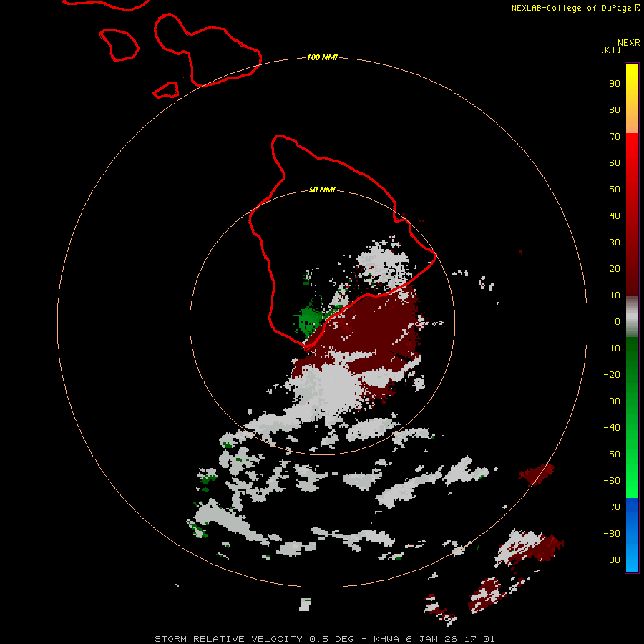Viewport: 644px width, 644px height.
Task: Select the 20 value on the velocity scale
Action: [x=615, y=268]
